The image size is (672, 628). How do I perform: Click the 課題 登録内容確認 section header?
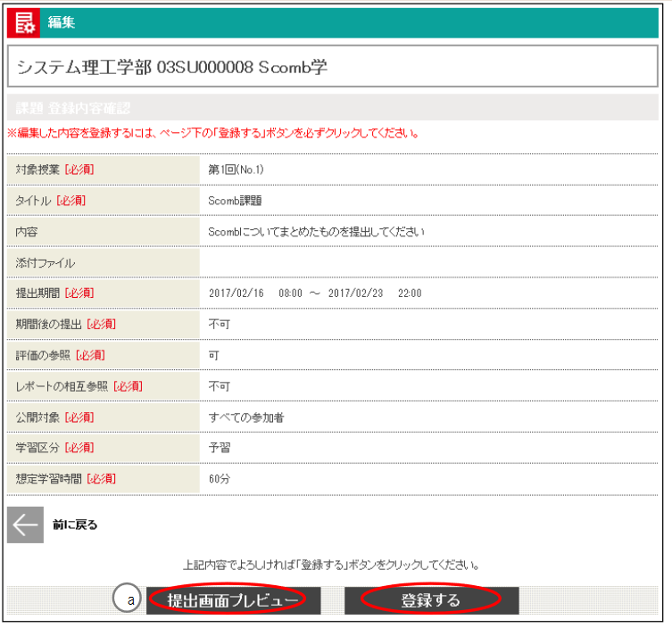[x=73, y=109]
